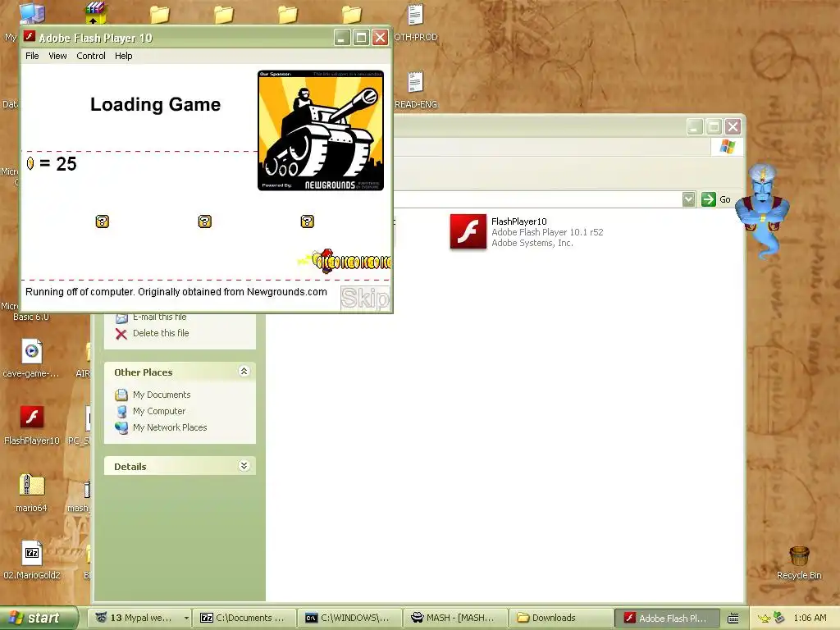Viewport: 840px width, 630px height.
Task: Click the Windows flag logo in Explorer toolbar
Action: pos(727,146)
